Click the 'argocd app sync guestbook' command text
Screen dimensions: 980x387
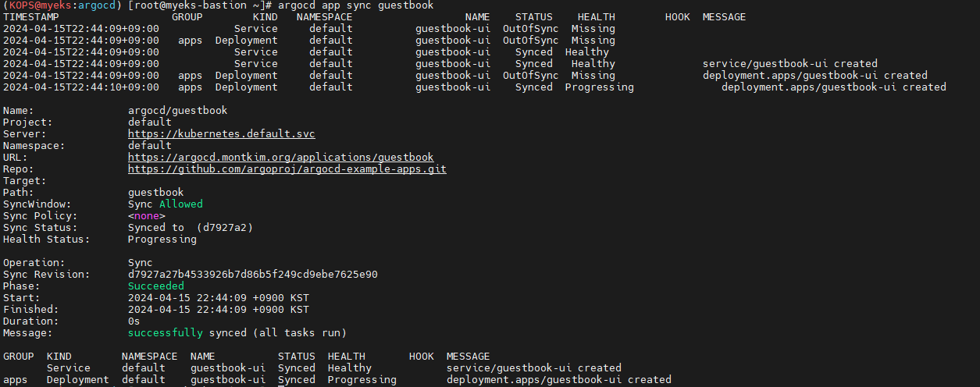click(355, 5)
